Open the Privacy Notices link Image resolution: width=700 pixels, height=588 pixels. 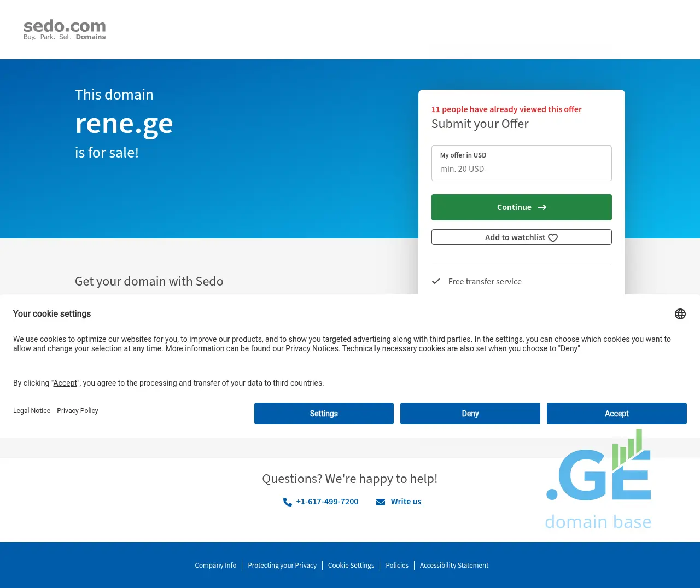click(312, 349)
